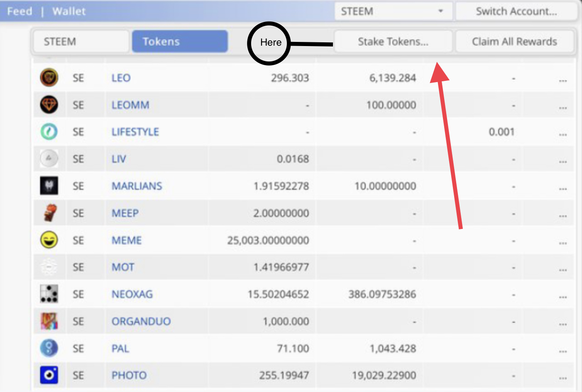Open the MARLIANS token link
582x392 pixels.
click(137, 186)
